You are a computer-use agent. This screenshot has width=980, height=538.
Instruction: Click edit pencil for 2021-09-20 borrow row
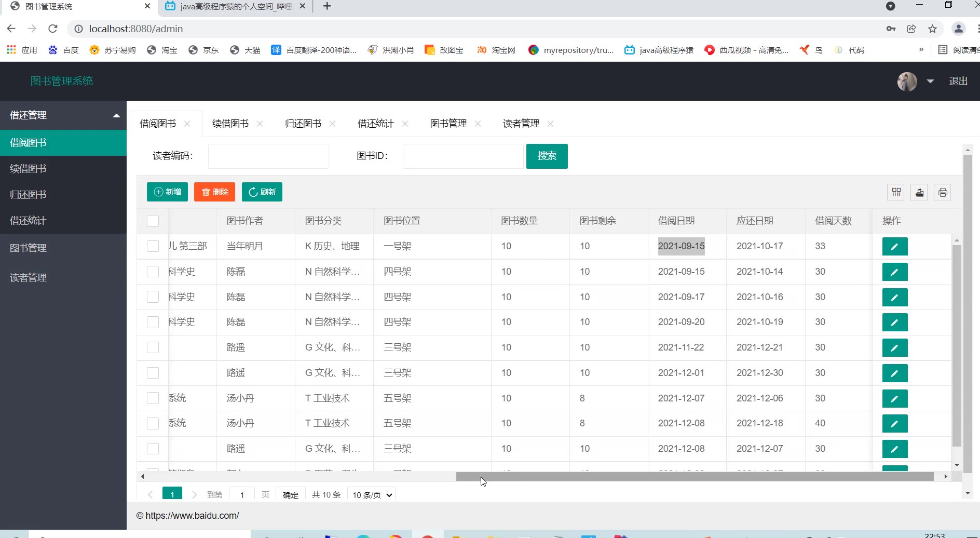pyautogui.click(x=894, y=322)
